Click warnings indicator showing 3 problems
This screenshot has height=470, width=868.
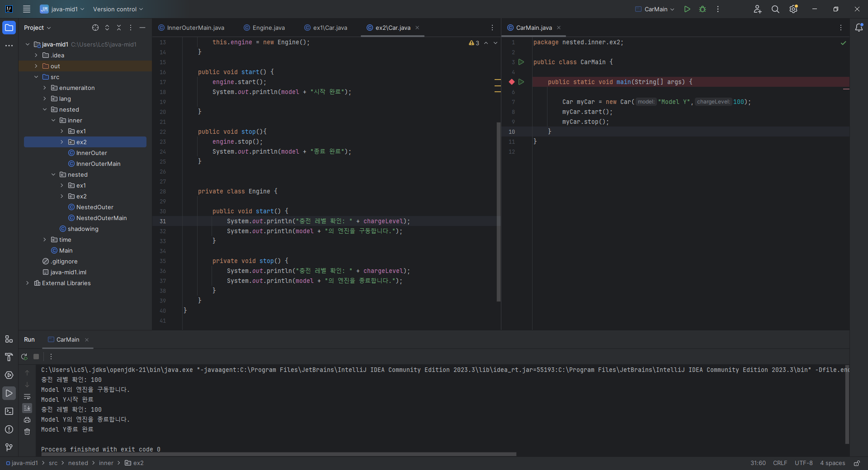pos(474,43)
